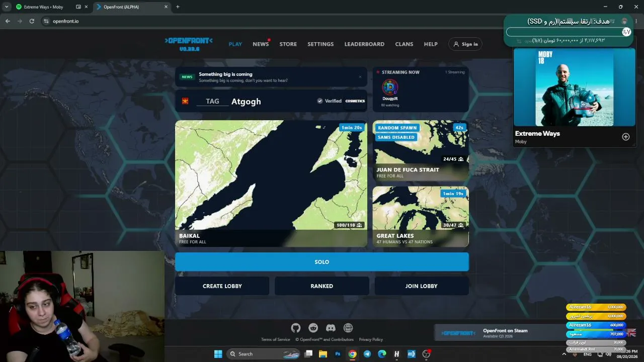Show hidden system tray icons
Screen dimensions: 644x362
[563, 354]
